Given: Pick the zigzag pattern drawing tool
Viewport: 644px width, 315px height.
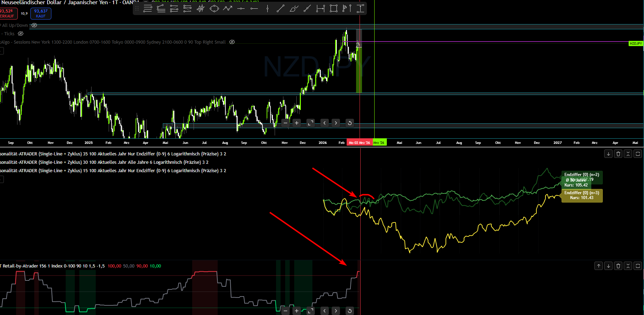Looking at the screenshot, I should [x=227, y=8].
